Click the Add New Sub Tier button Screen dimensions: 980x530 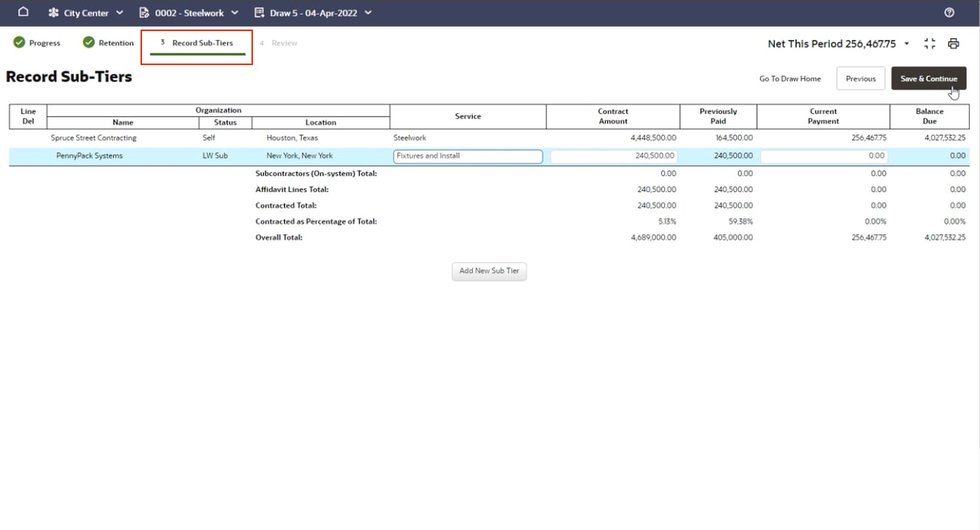489,271
